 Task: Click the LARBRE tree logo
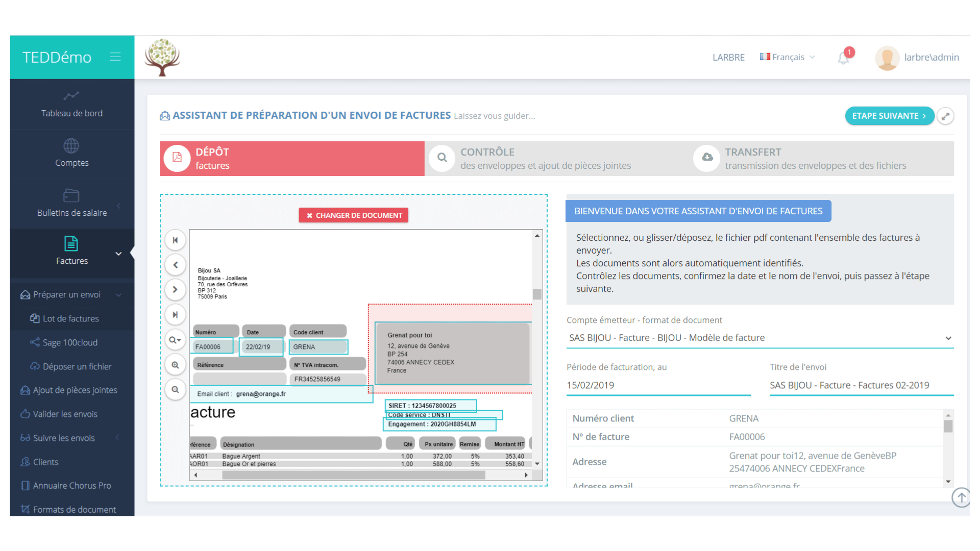[162, 57]
